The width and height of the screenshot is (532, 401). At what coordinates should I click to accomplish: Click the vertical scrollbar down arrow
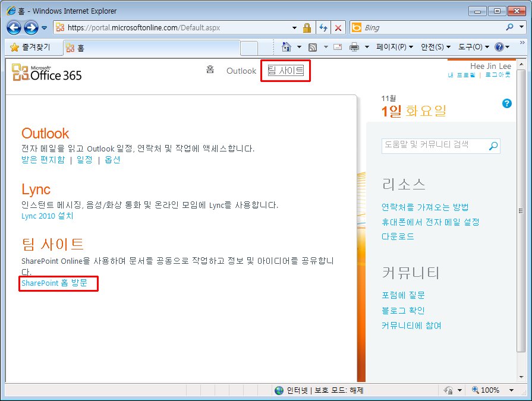coord(521,377)
